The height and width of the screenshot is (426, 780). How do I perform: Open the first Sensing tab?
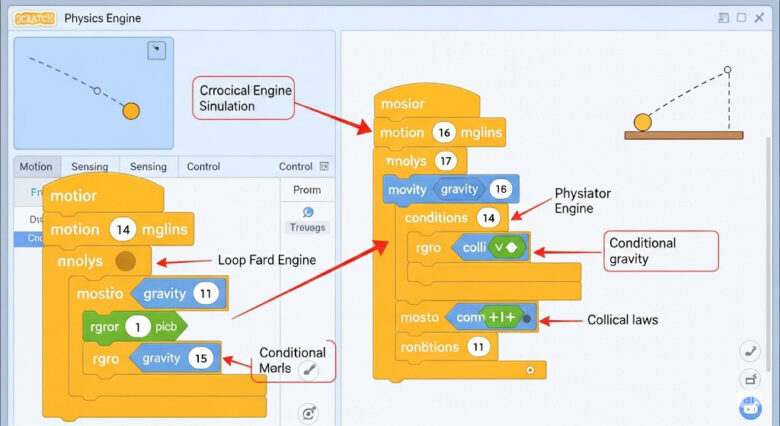pos(90,167)
